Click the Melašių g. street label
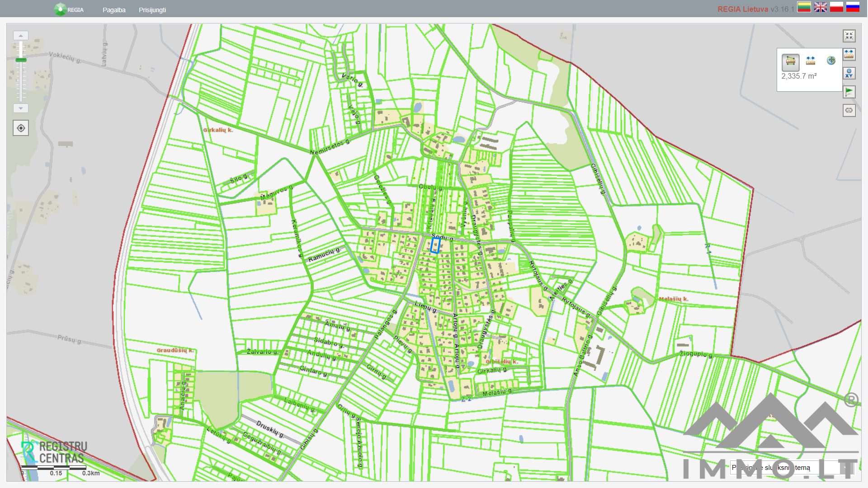Image resolution: width=868 pixels, height=488 pixels. click(x=497, y=393)
